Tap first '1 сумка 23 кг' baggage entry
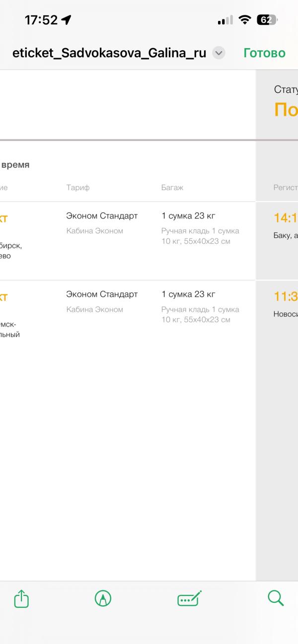This screenshot has height=644, width=298. pos(188,216)
